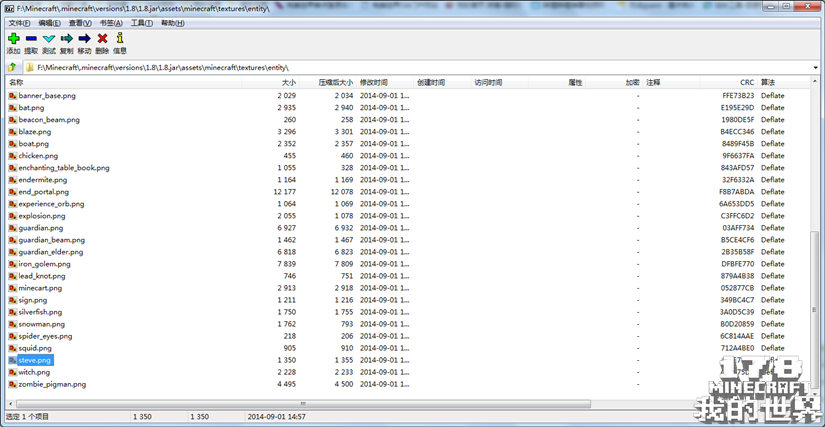The image size is (825, 427).
Task: Click the file icon of guardian.png
Action: coord(13,228)
